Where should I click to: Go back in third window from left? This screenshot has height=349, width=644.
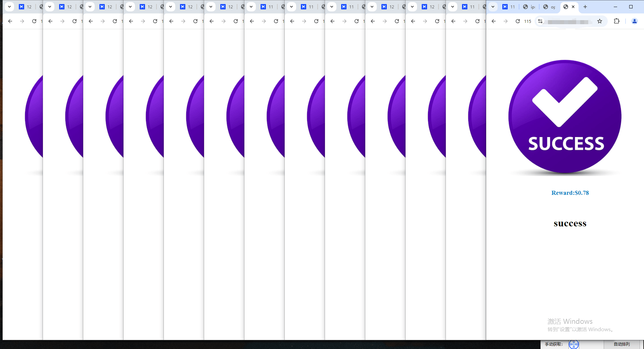[x=91, y=21]
